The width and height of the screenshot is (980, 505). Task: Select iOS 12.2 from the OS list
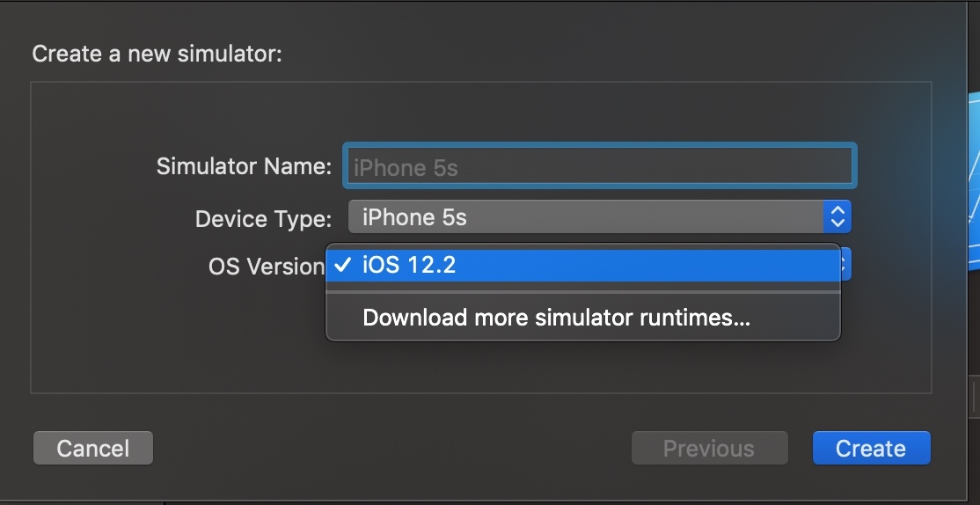tap(582, 265)
